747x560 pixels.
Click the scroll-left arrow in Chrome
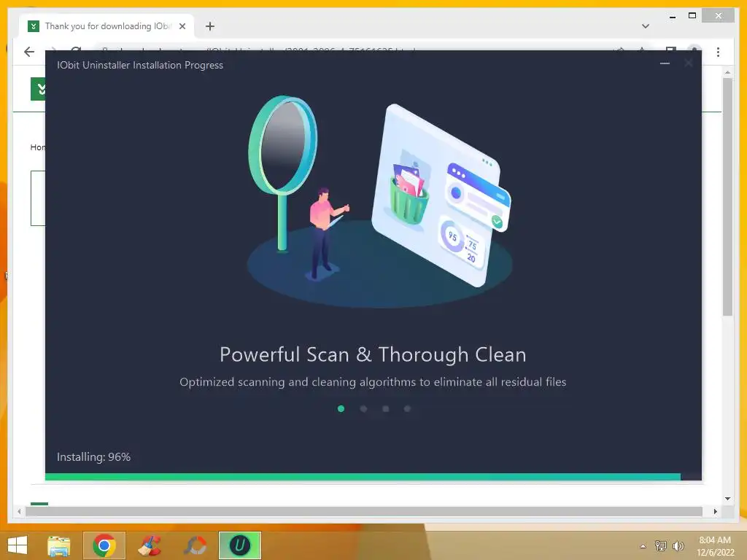tap(19, 511)
